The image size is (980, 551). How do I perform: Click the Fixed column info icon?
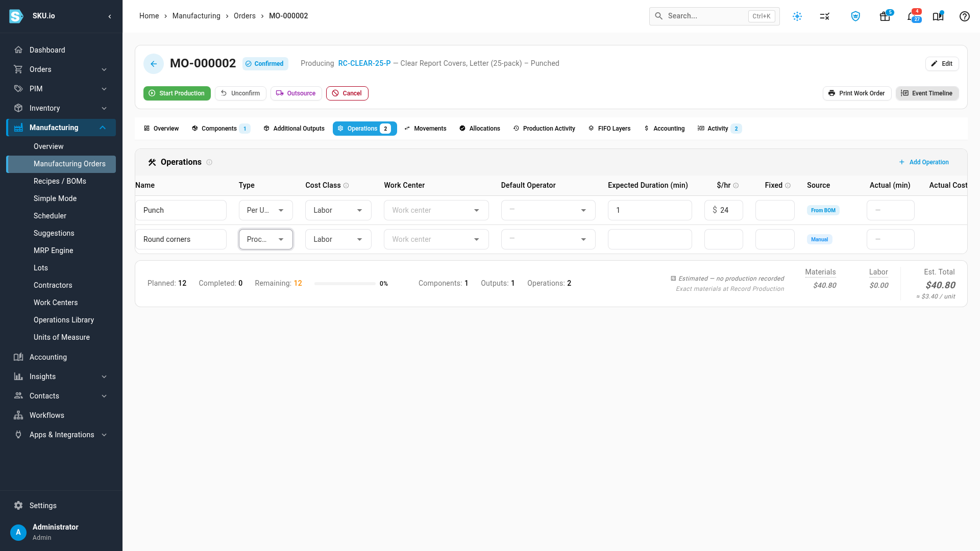click(788, 186)
